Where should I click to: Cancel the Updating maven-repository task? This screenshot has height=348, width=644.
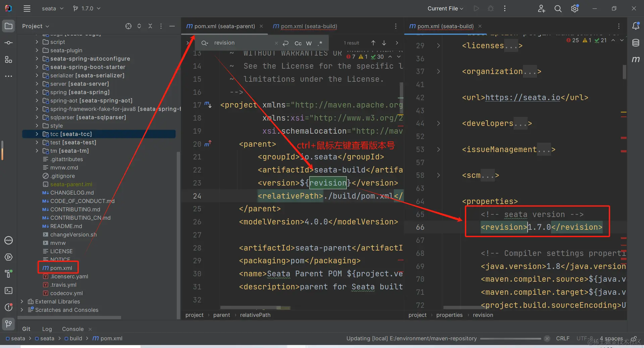pos(547,338)
